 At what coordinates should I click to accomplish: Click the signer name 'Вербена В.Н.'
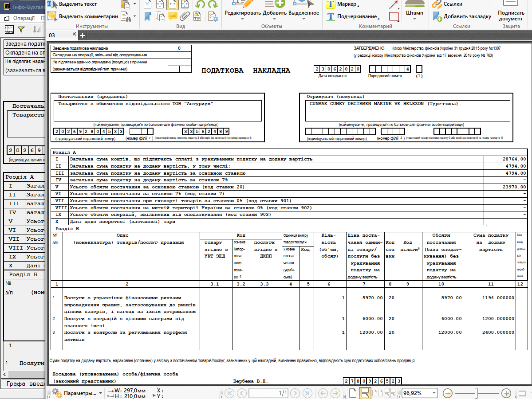250,381
